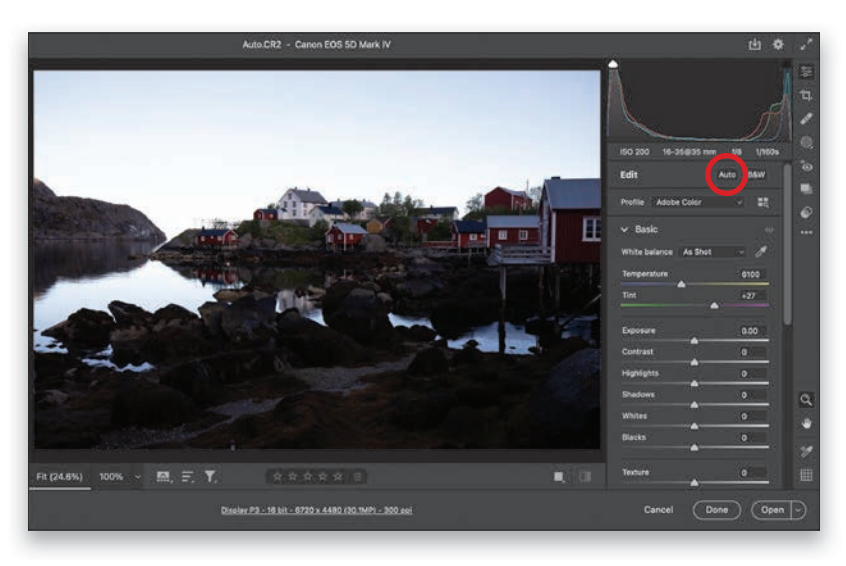Toggle fullscreen mode with arrows icon

806,45
